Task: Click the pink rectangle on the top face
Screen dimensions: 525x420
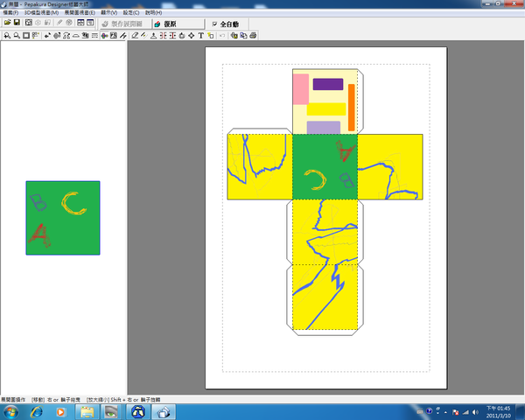Action: (301, 89)
